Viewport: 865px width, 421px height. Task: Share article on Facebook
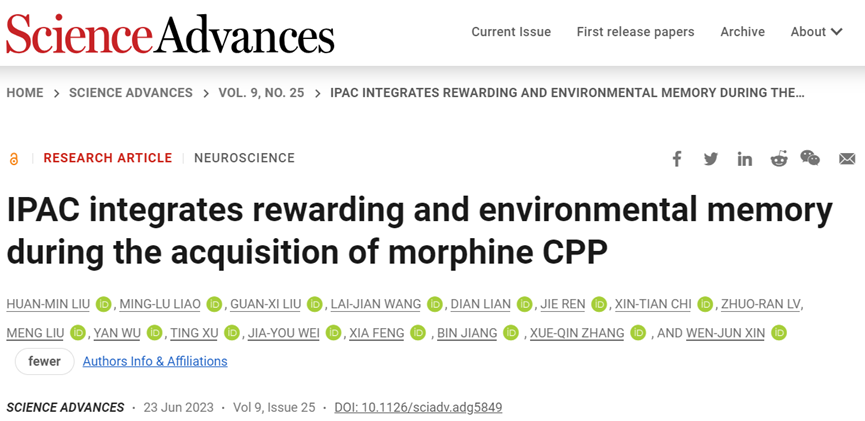click(677, 159)
